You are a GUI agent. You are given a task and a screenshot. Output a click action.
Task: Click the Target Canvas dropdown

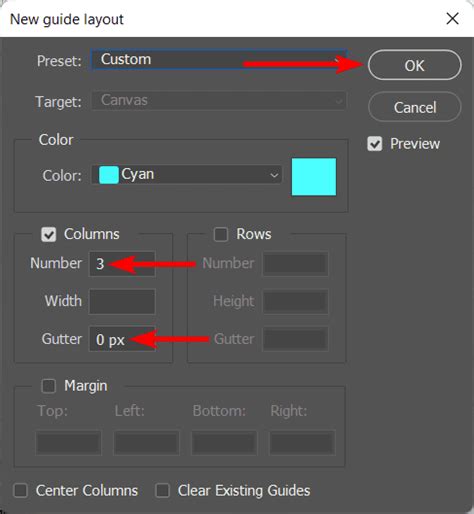(219, 101)
